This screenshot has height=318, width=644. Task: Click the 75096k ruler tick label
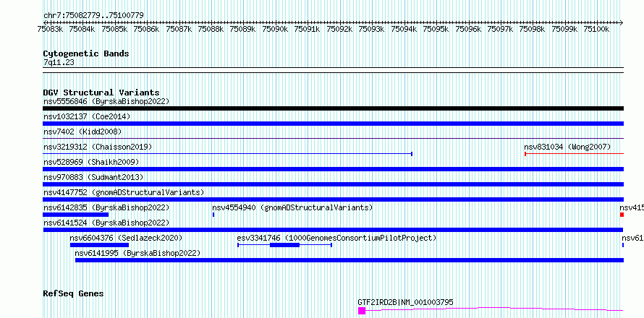point(468,29)
